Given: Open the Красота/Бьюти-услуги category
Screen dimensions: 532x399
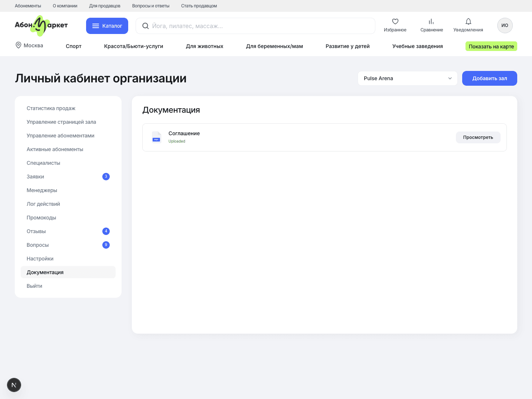Looking at the screenshot, I should click(134, 46).
